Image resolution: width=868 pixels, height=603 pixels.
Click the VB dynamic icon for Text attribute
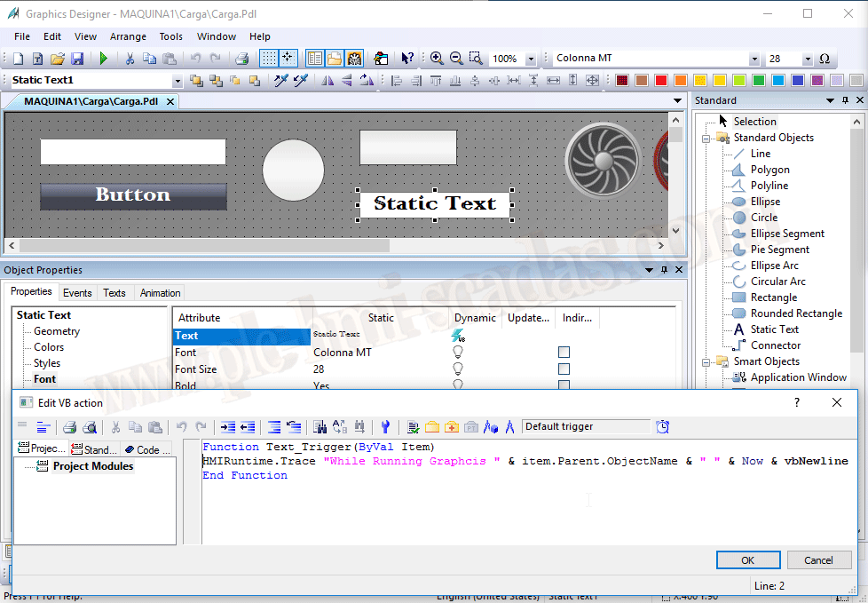pyautogui.click(x=458, y=336)
